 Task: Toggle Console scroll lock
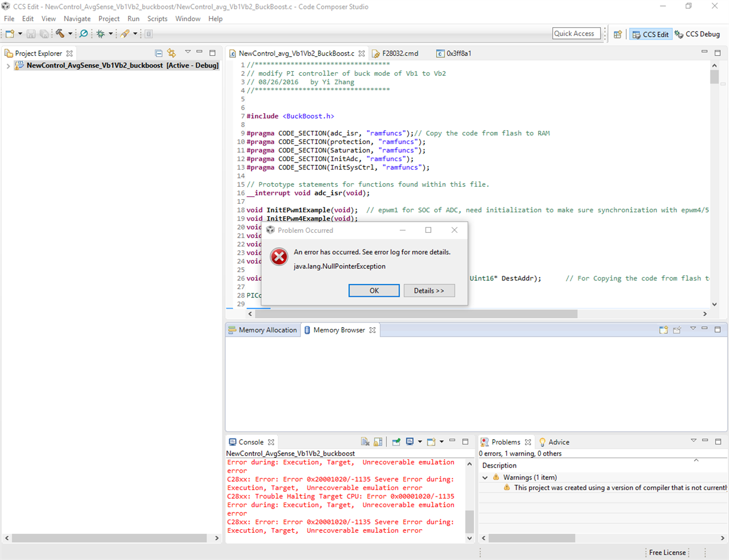[378, 442]
